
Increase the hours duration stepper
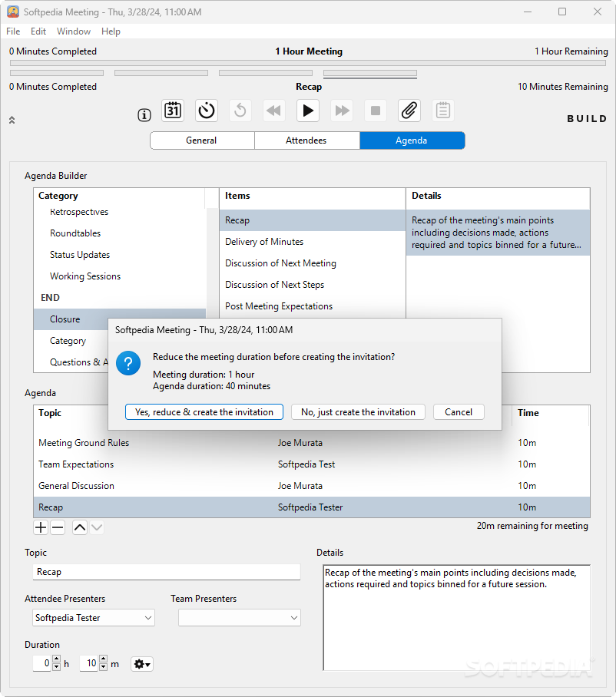(x=57, y=659)
